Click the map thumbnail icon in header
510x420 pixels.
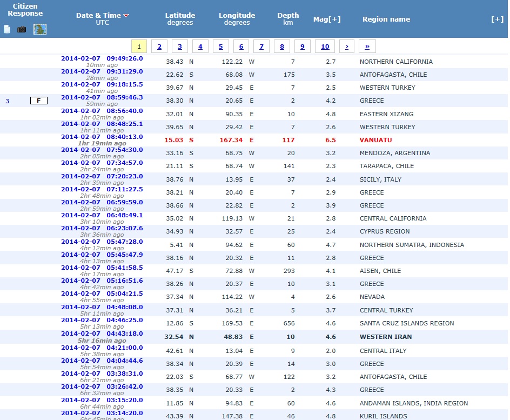tap(40, 29)
